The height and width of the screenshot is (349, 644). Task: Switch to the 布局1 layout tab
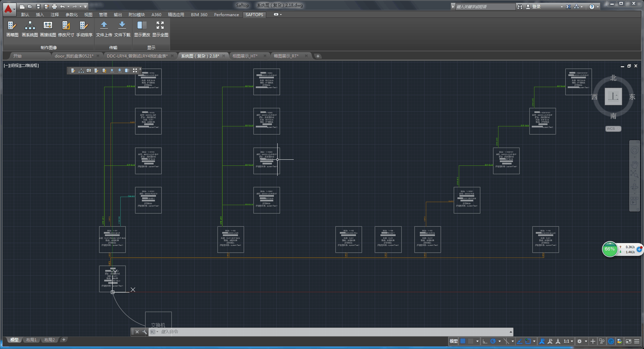pyautogui.click(x=31, y=340)
